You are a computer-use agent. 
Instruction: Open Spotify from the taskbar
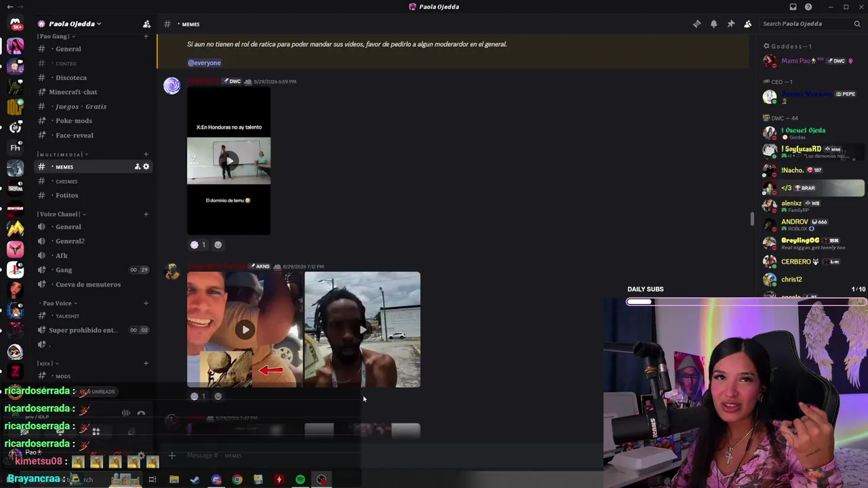click(x=300, y=480)
